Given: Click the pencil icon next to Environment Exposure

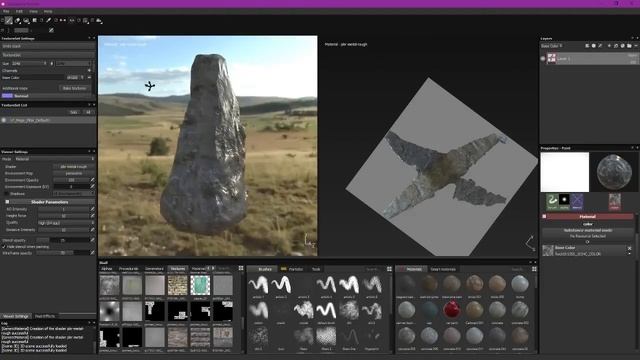Looking at the screenshot, I should tap(92, 187).
